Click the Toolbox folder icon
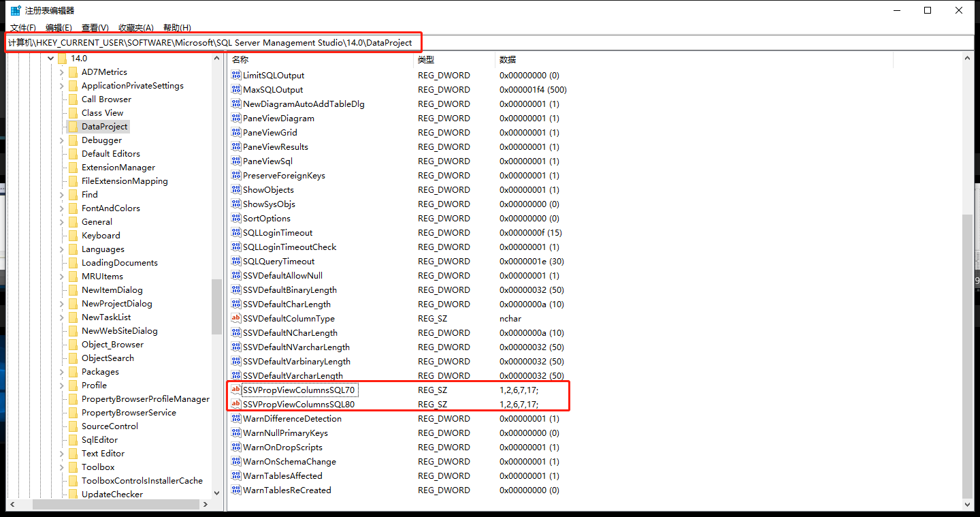Viewport: 980px width, 517px height. (73, 467)
